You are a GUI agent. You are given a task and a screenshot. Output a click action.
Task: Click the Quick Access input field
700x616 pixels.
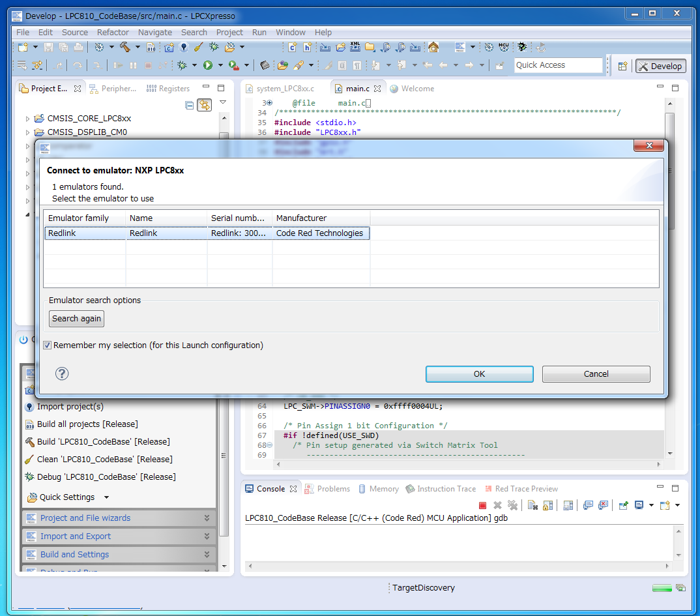tap(558, 65)
